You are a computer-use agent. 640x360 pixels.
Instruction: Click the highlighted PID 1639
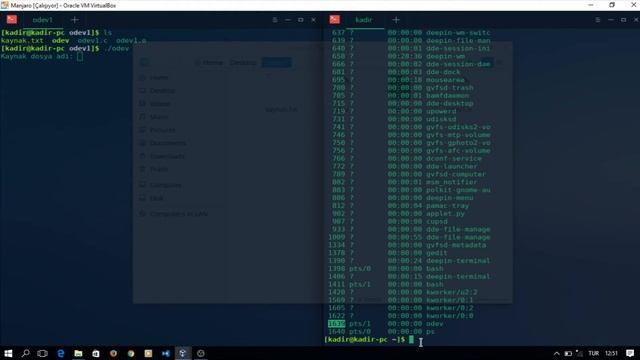tap(336, 324)
